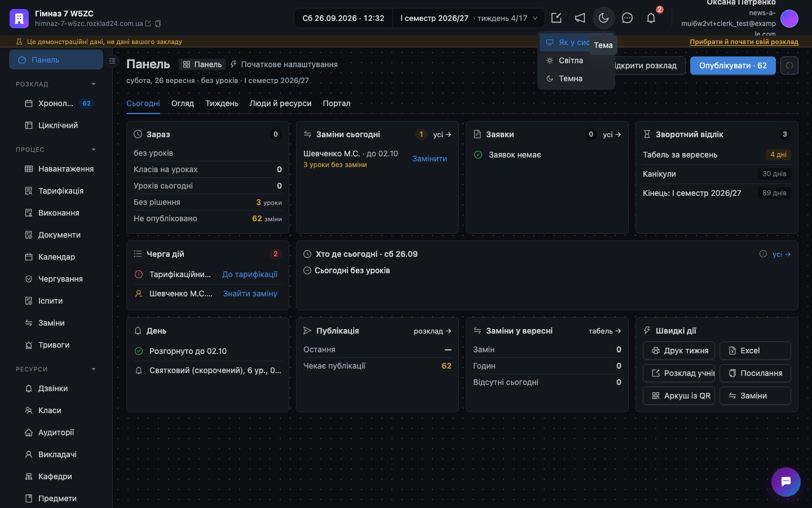Click Замінити for Шевченко М.С.
812x508 pixels.
(x=430, y=159)
